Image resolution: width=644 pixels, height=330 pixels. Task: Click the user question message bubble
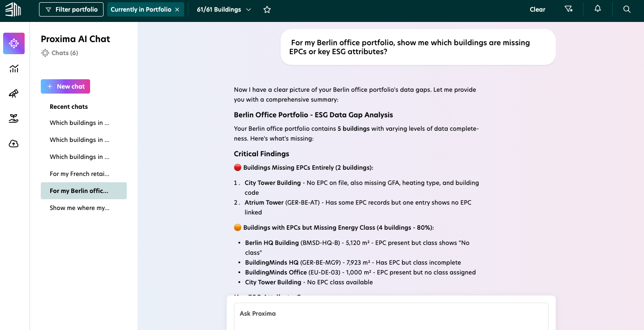418,47
